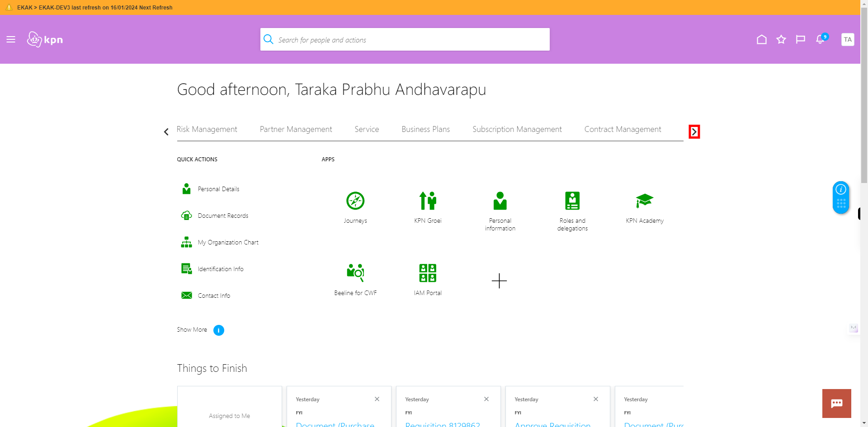Dismiss the Document (Purchase notification card
This screenshot has width=868, height=427.
point(377,399)
